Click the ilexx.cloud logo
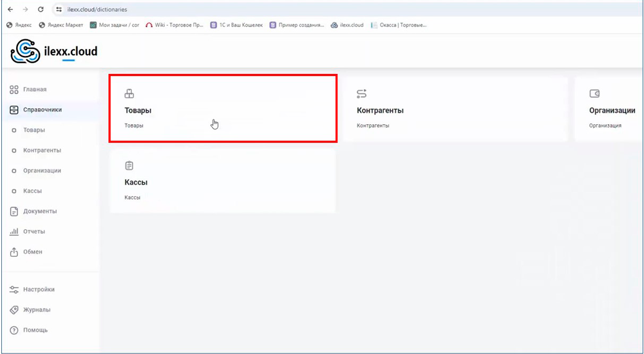Screen dimensions: 644x354 pos(54,51)
